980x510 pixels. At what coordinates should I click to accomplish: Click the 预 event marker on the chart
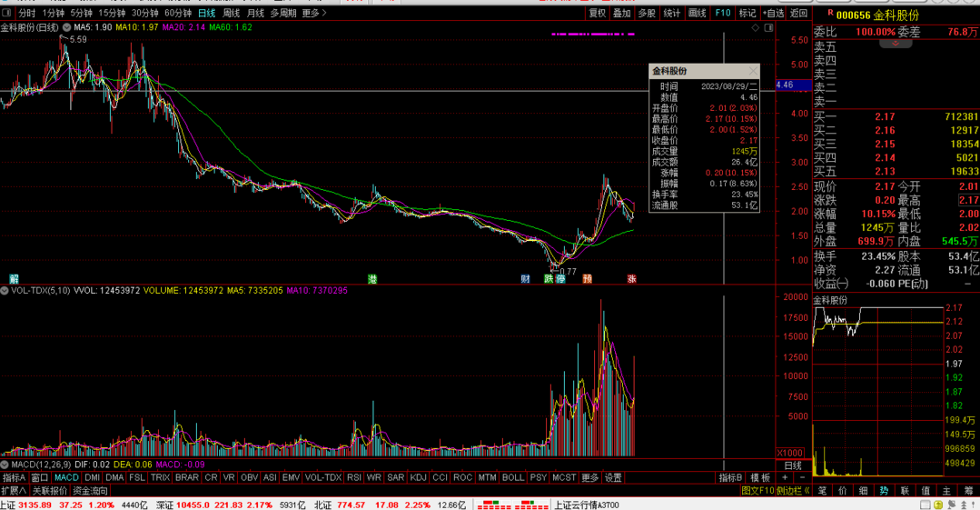pyautogui.click(x=587, y=279)
